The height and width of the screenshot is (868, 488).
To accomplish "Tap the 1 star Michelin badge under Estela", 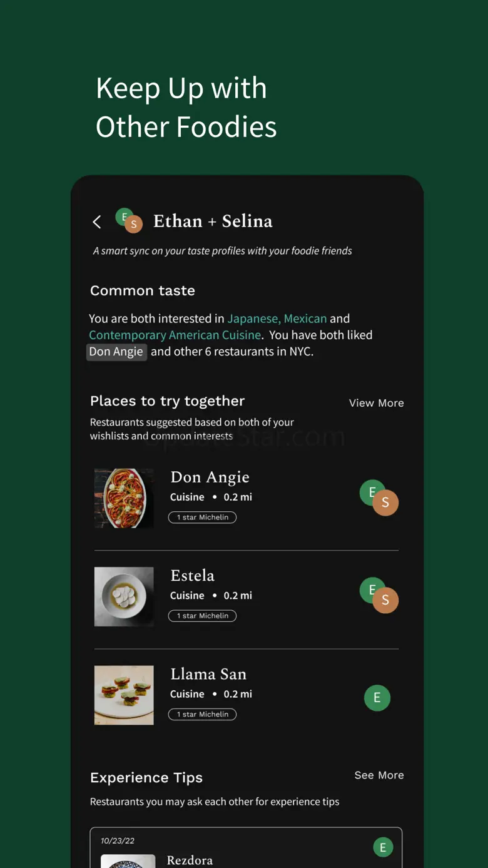I will click(202, 616).
